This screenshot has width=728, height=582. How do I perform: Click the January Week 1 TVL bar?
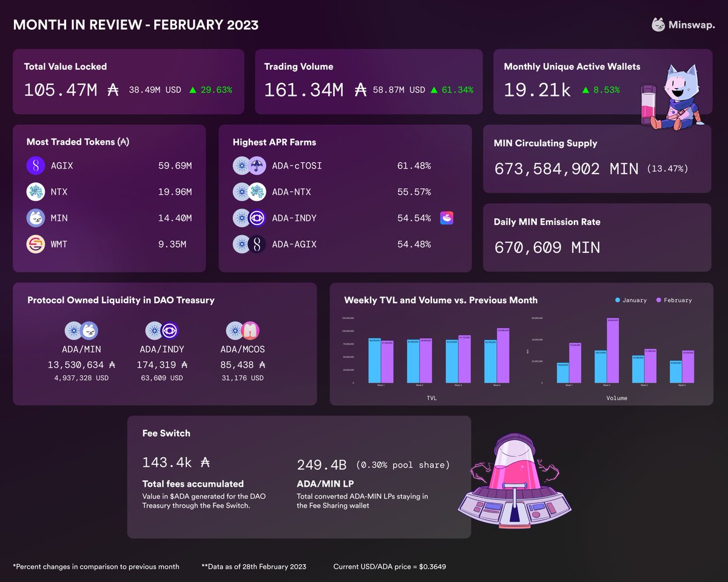click(374, 361)
